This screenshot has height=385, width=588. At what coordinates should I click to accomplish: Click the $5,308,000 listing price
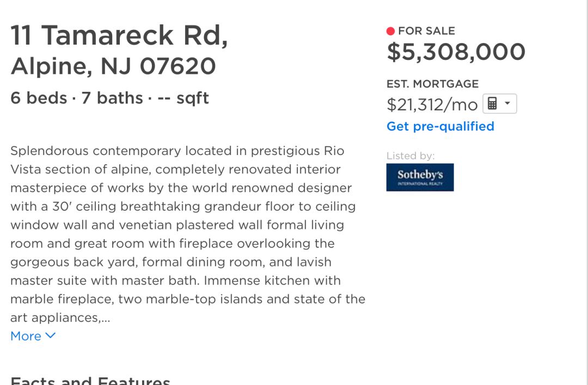click(x=456, y=52)
